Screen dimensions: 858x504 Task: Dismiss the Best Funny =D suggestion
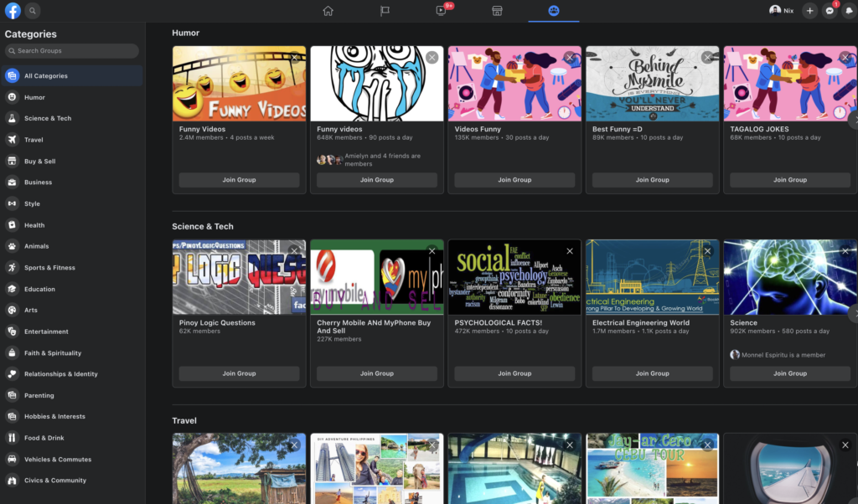[707, 58]
